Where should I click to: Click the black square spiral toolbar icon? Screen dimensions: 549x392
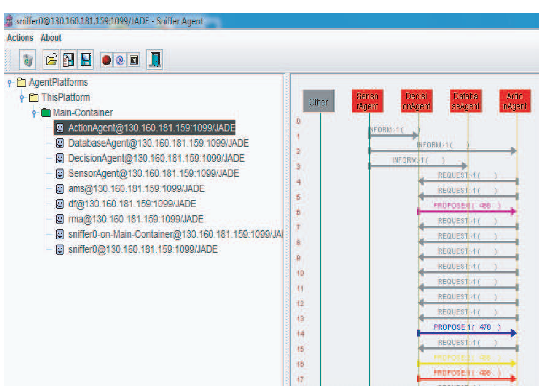(134, 60)
